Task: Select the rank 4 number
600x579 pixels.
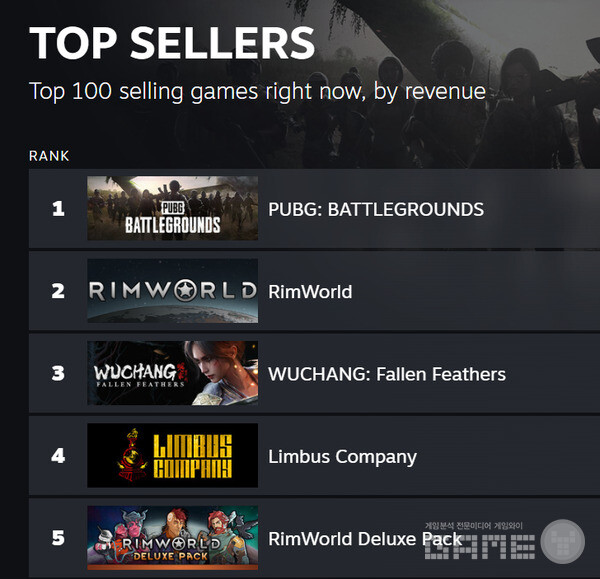Action: [x=58, y=456]
